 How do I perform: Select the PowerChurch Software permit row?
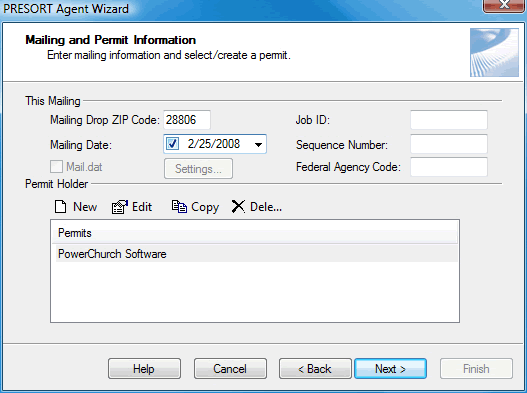256,254
